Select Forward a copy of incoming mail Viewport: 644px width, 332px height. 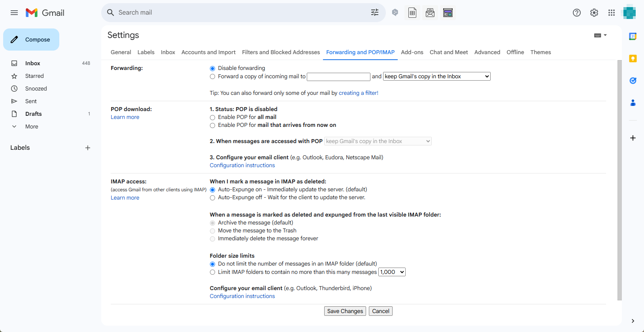click(212, 77)
